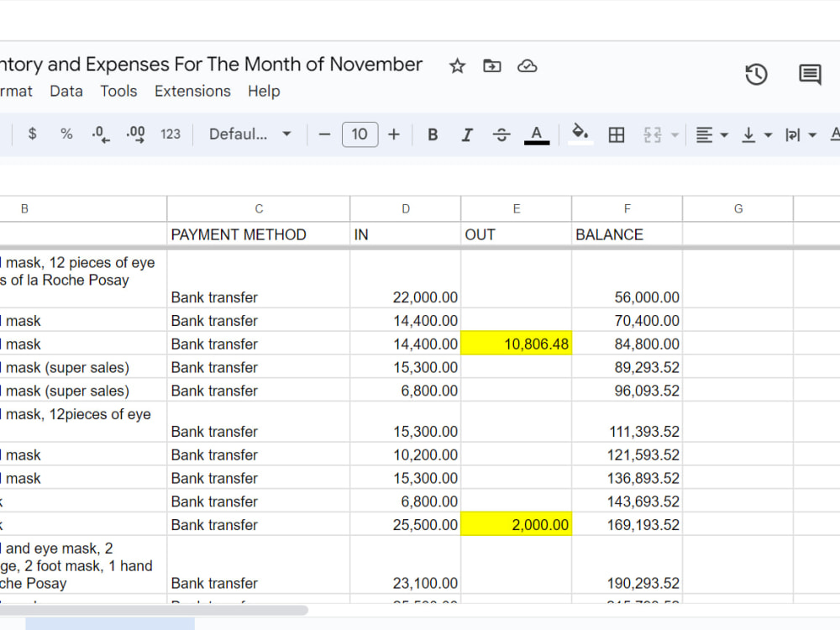This screenshot has width=840, height=630.
Task: Click the text wrapping icon
Action: coord(792,134)
